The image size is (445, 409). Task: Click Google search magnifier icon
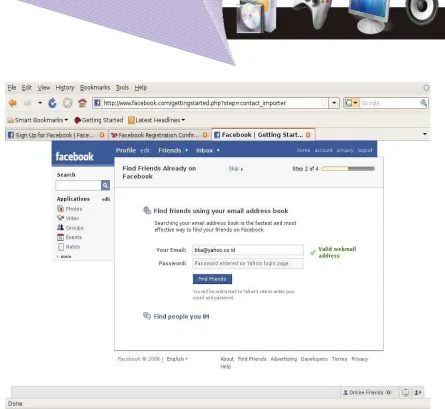tap(423, 103)
